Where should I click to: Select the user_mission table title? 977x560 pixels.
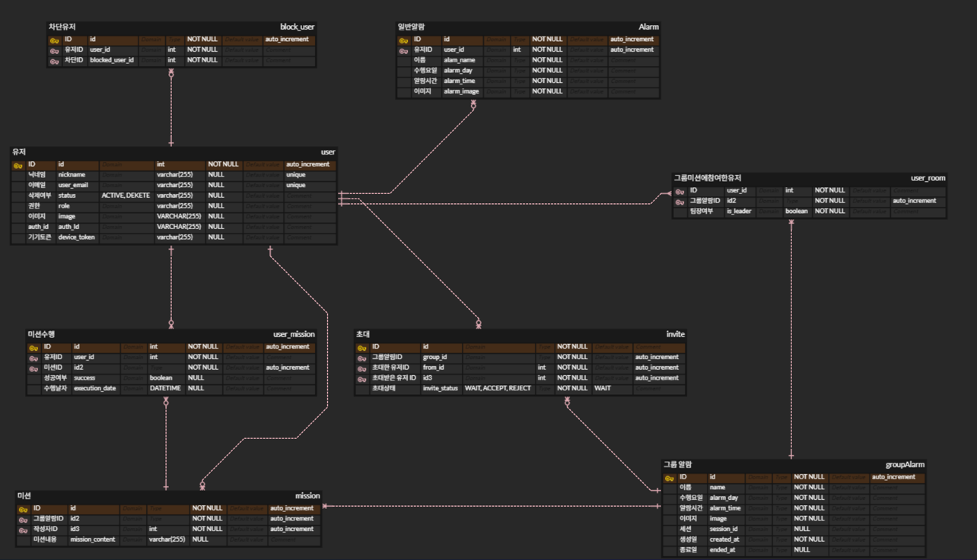click(293, 334)
